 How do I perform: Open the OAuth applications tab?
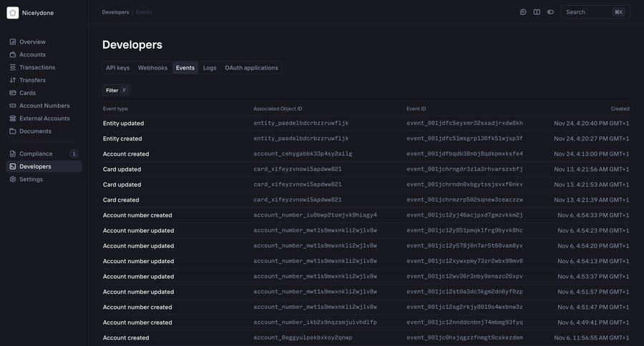251,68
